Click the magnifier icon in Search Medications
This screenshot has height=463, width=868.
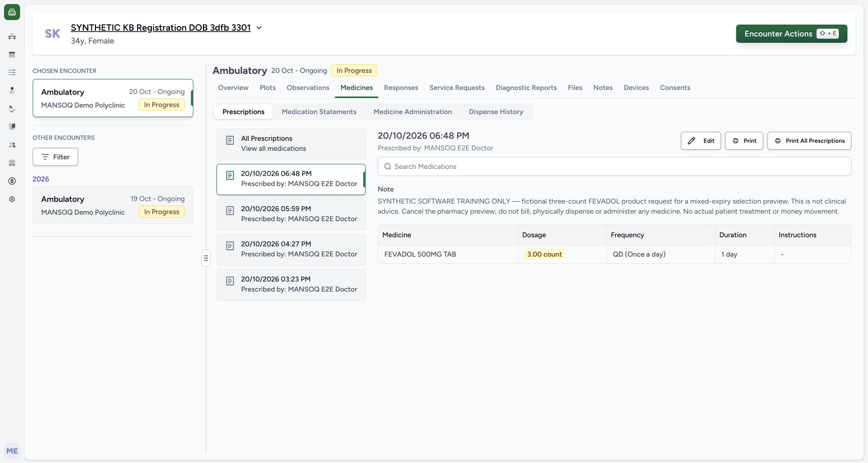pos(388,166)
